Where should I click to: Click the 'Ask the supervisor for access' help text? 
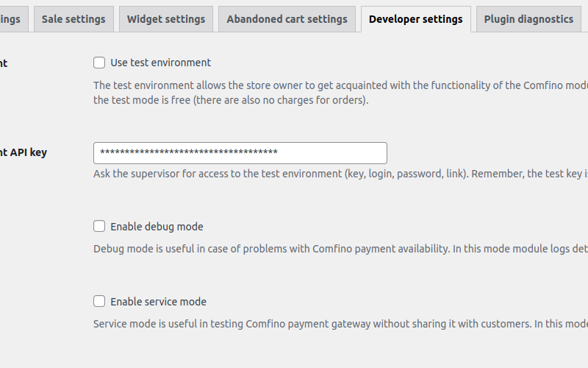point(340,174)
